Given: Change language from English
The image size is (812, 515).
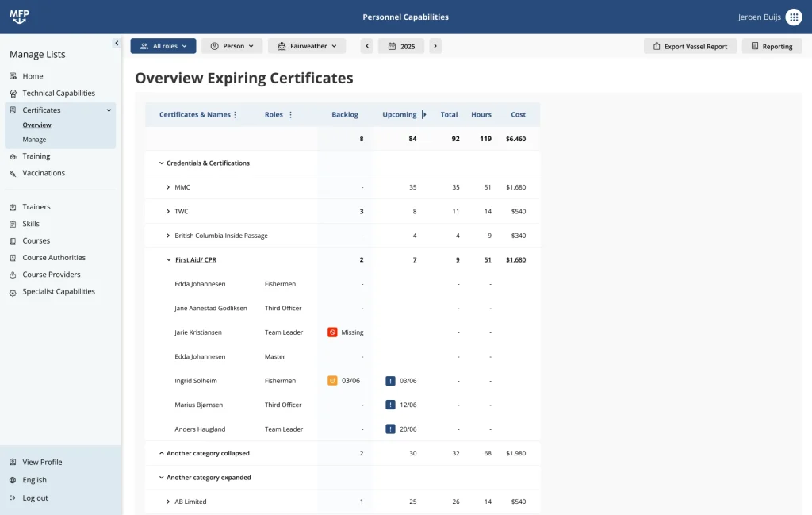Looking at the screenshot, I should (x=34, y=480).
